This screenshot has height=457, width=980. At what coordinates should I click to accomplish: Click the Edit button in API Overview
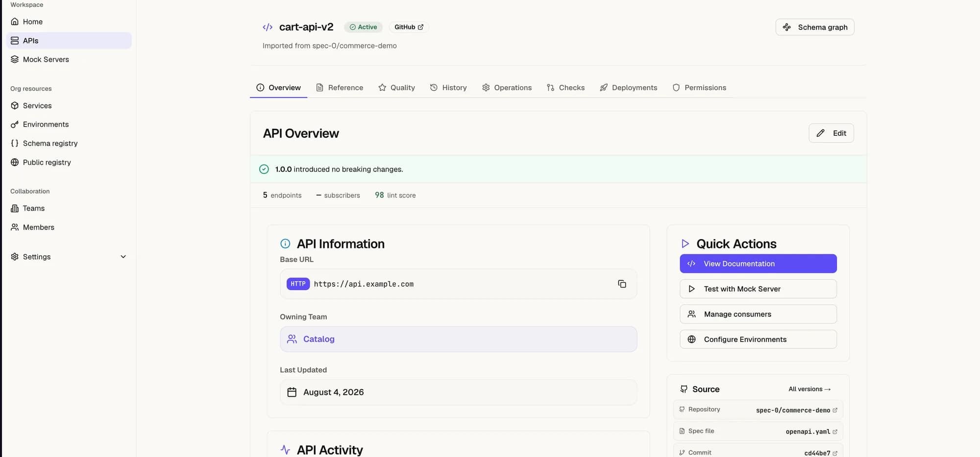tap(831, 133)
